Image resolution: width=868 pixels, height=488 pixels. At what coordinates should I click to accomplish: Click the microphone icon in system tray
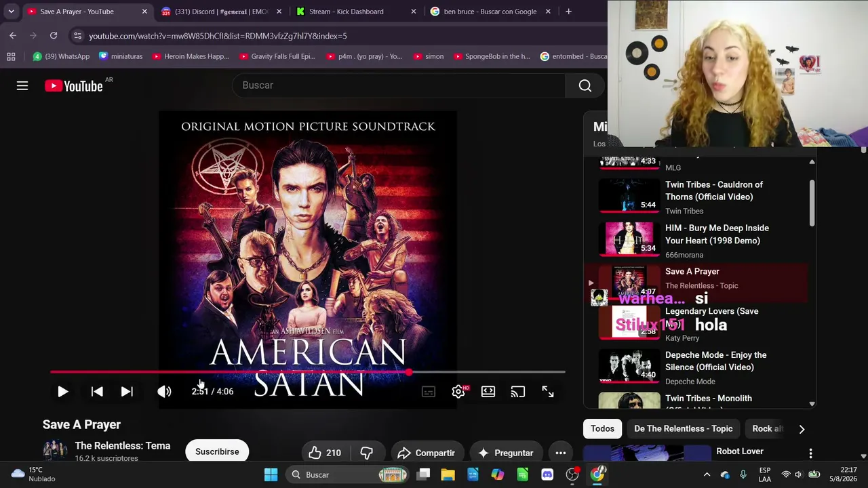tap(743, 474)
